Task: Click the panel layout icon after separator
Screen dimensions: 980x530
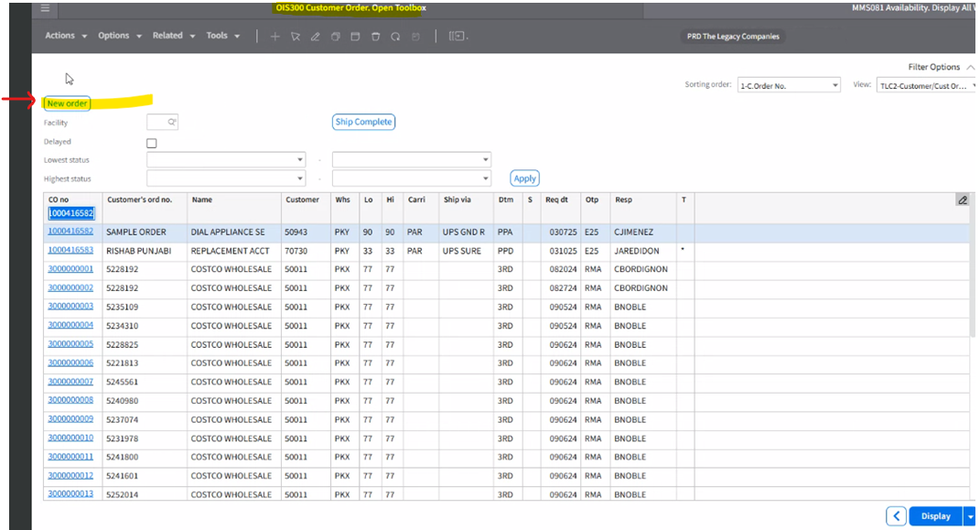Action: 458,37
